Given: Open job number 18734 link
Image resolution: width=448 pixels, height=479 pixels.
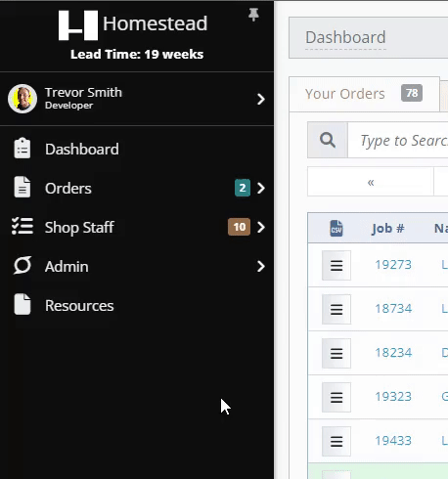Looking at the screenshot, I should tap(393, 309).
